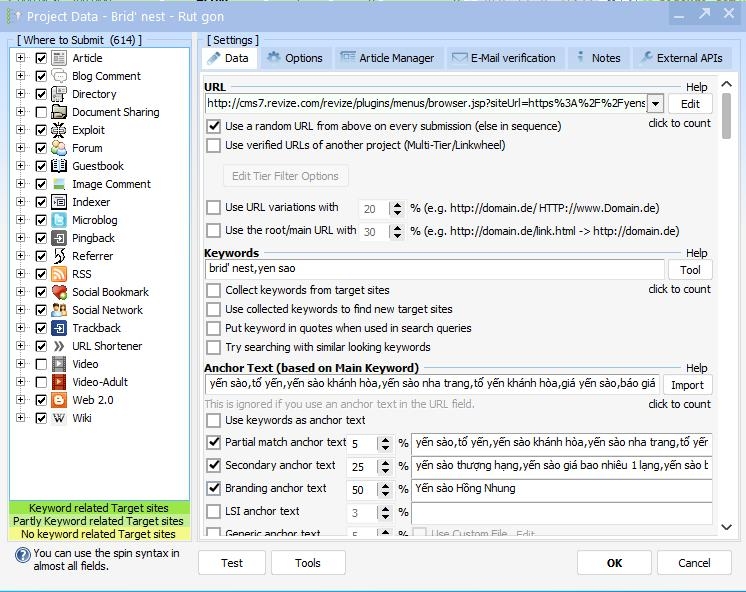Click the Microblog bird icon
The width and height of the screenshot is (746, 592).
tap(59, 220)
